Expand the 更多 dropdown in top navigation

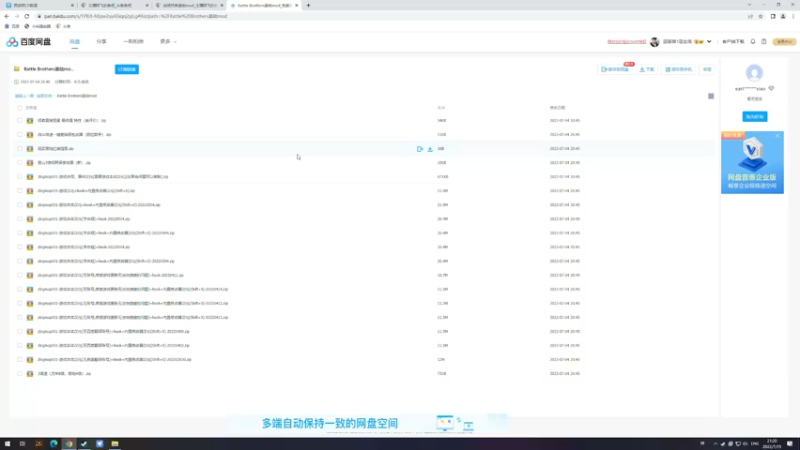[168, 41]
